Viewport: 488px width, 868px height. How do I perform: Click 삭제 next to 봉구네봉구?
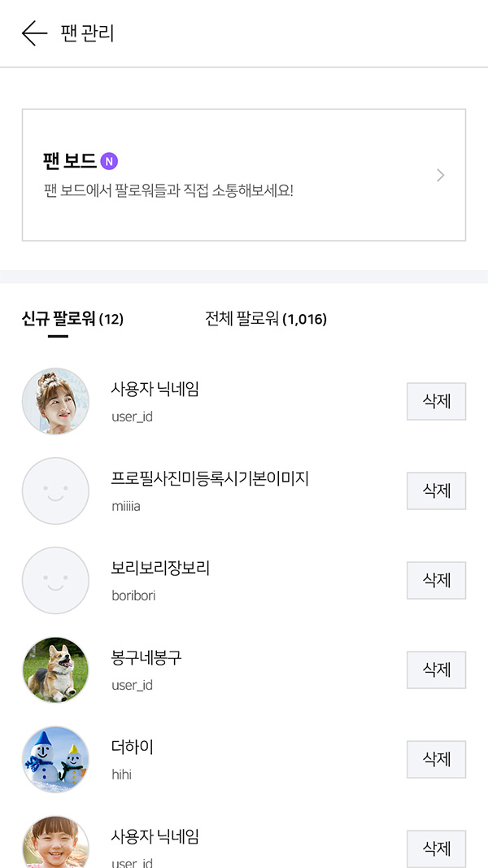(436, 670)
